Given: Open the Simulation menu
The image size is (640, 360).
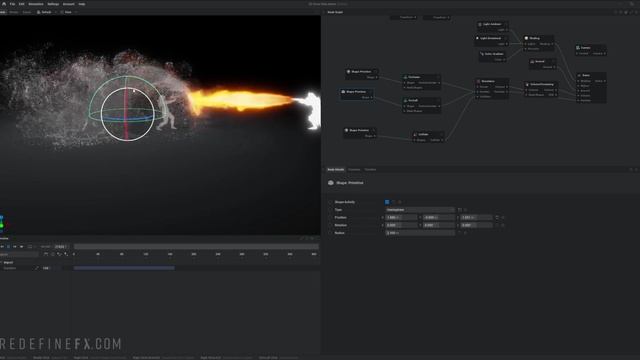Looking at the screenshot, I should [36, 4].
